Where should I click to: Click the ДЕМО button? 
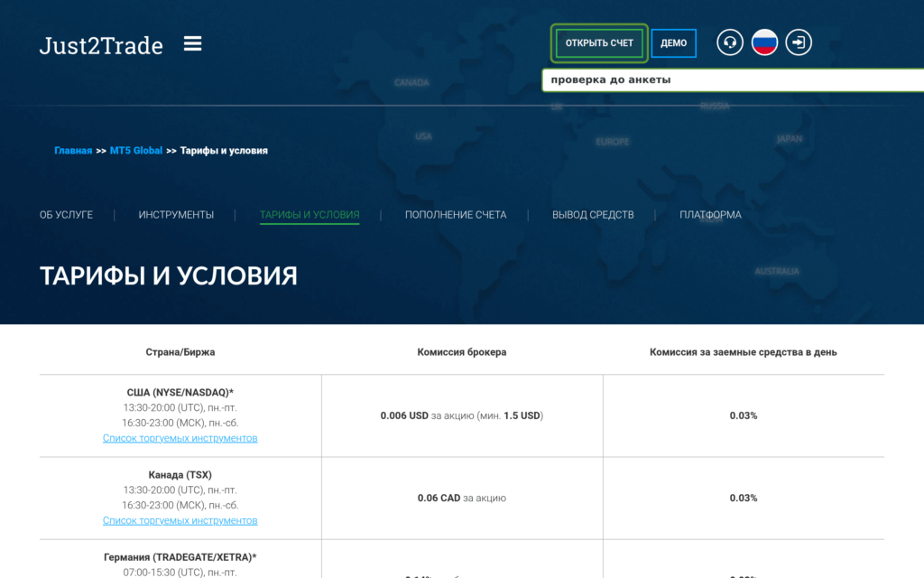[x=673, y=43]
